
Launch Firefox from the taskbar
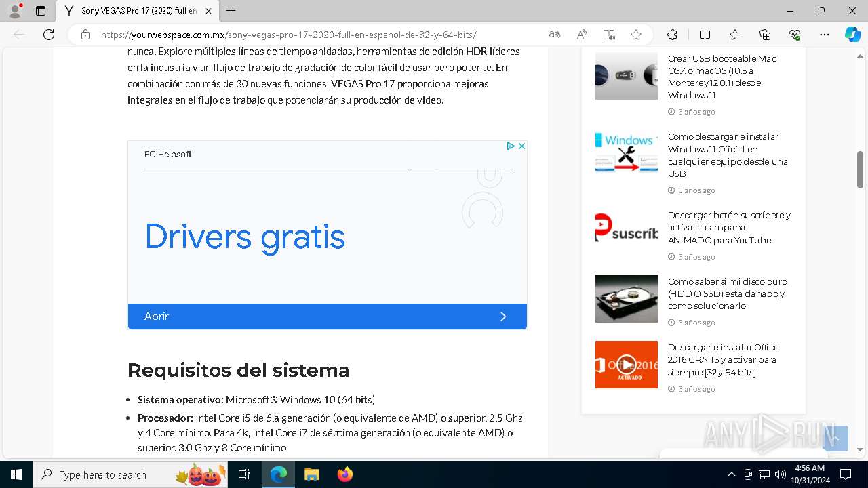pyautogui.click(x=345, y=474)
